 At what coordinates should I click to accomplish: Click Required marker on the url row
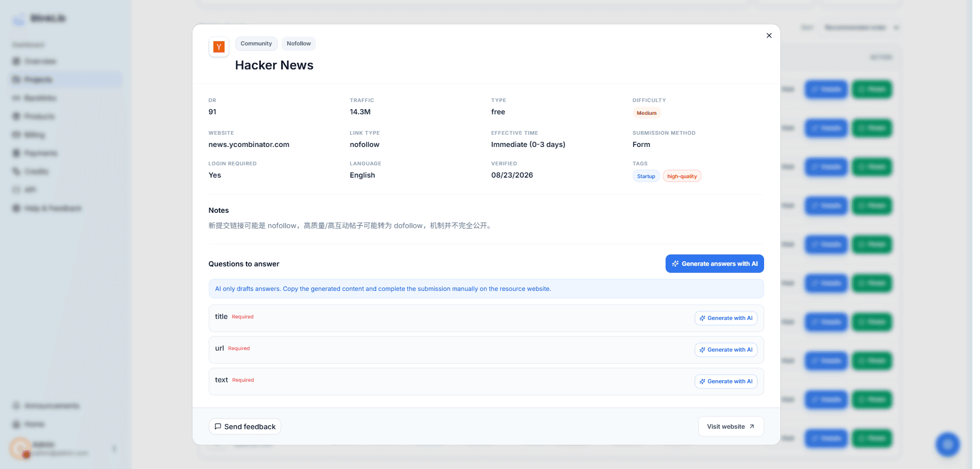click(x=239, y=349)
